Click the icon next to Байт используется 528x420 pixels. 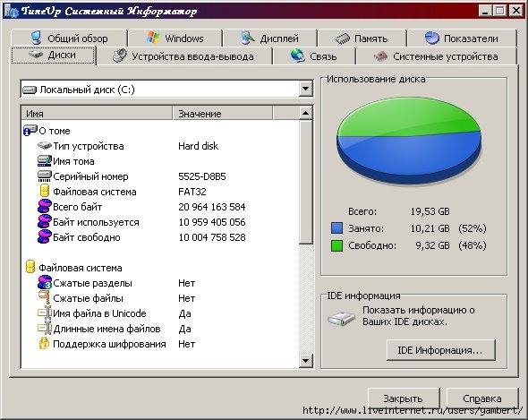44,222
